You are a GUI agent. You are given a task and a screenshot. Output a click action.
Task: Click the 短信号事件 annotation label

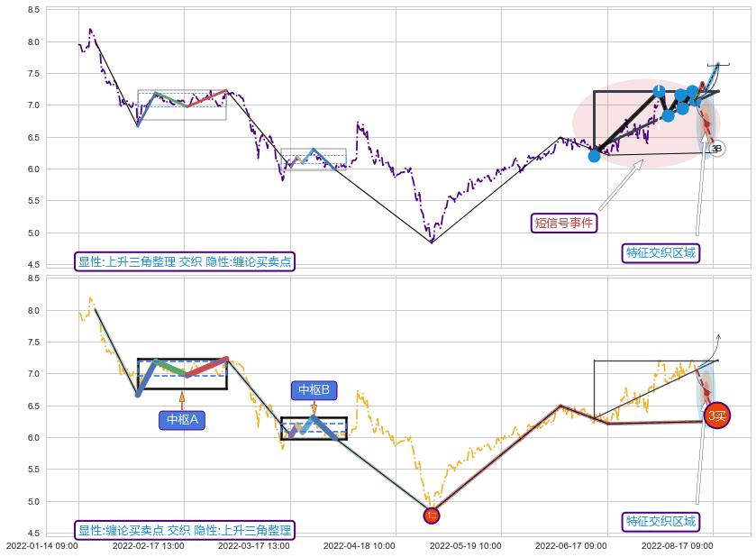[x=564, y=223]
